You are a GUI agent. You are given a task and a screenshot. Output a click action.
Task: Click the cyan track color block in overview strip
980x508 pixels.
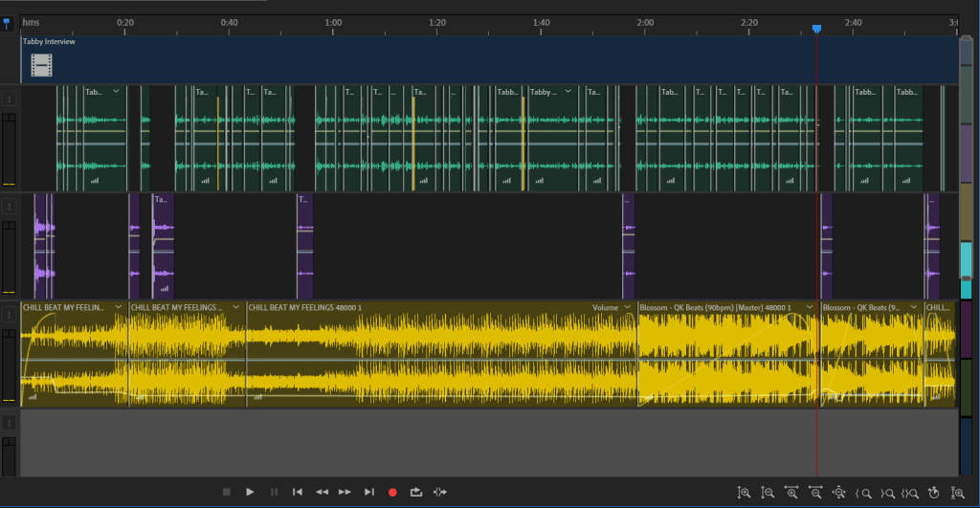967,261
